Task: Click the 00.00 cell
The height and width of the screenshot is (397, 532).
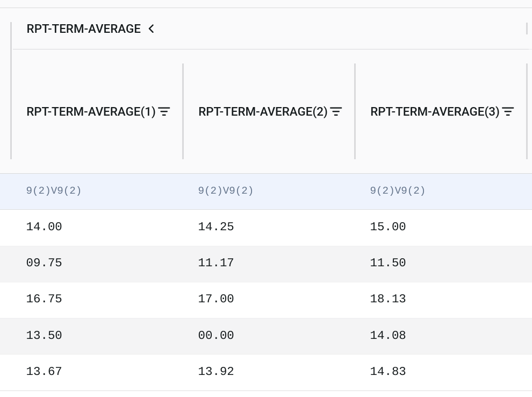Action: tap(269, 336)
